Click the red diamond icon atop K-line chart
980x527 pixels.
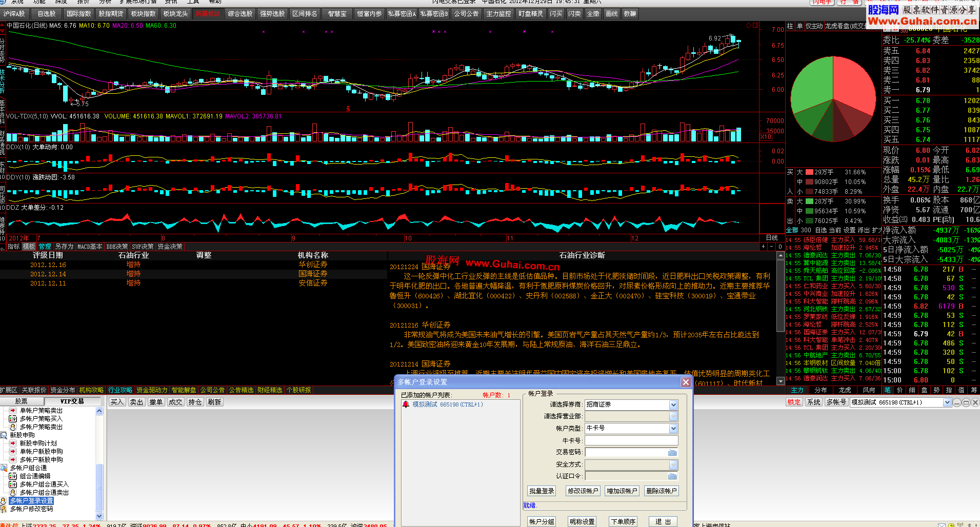click(x=748, y=25)
